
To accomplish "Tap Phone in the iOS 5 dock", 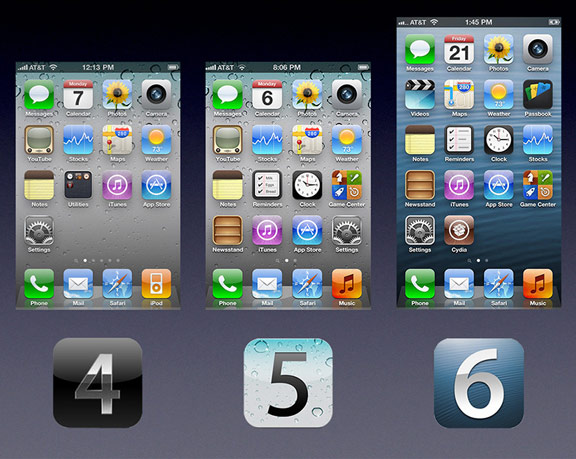I will (228, 284).
